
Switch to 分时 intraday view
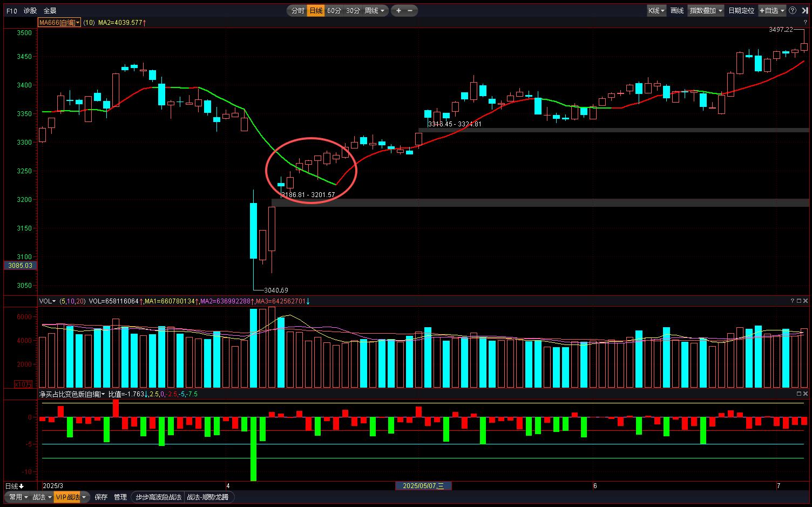[x=298, y=11]
